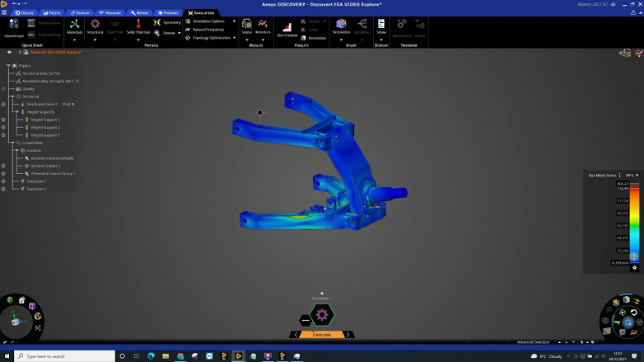Open the MPa units dropdown
This screenshot has height=362, width=644.
632,175
